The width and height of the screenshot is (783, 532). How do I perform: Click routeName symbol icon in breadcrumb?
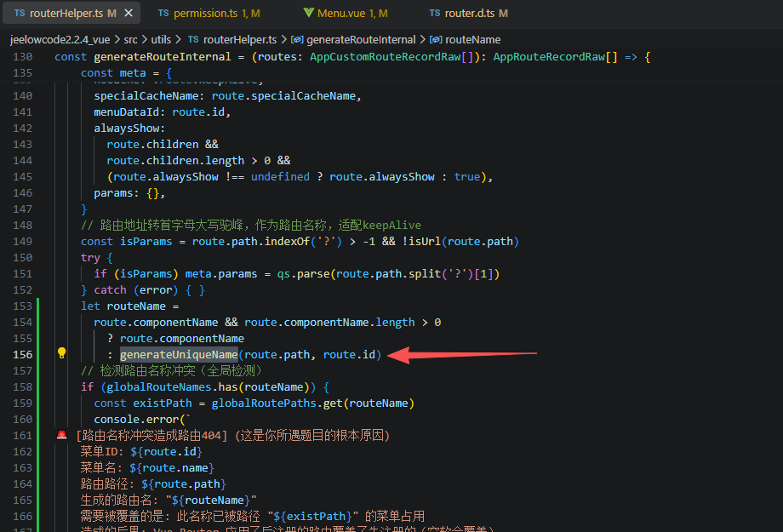click(436, 39)
